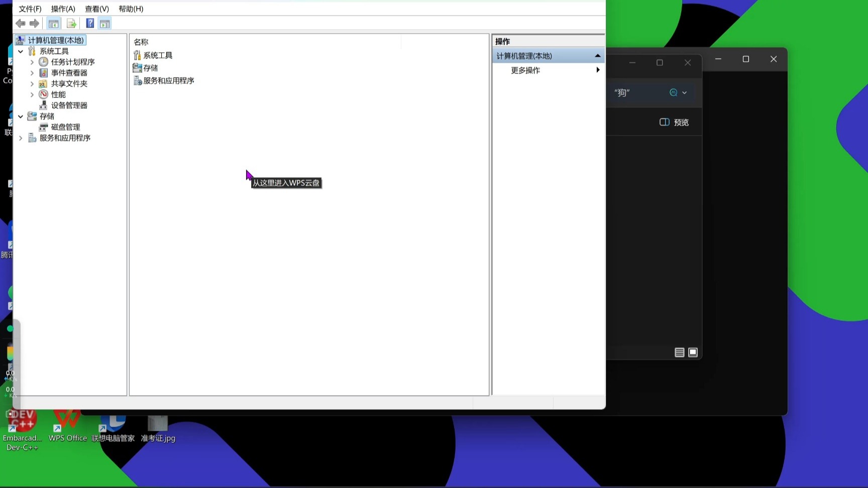The width and height of the screenshot is (868, 488).
Task: Open the 操作(A) menu
Action: click(x=63, y=9)
